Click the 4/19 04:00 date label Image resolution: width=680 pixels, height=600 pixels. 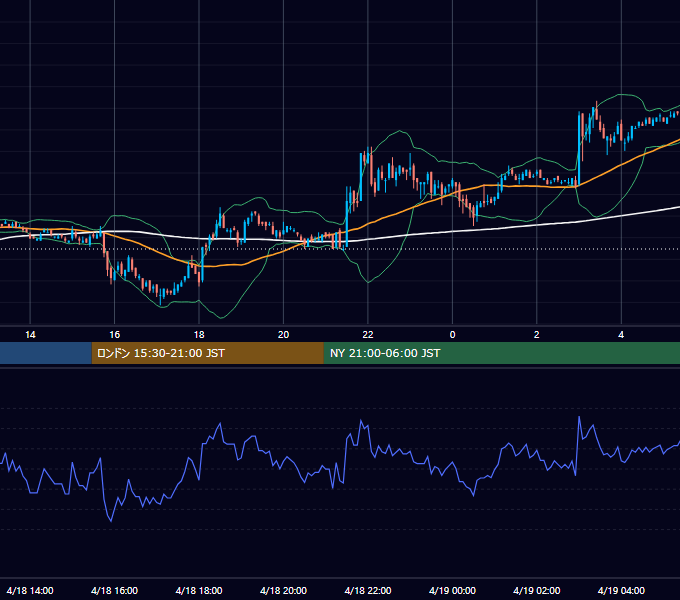click(621, 590)
